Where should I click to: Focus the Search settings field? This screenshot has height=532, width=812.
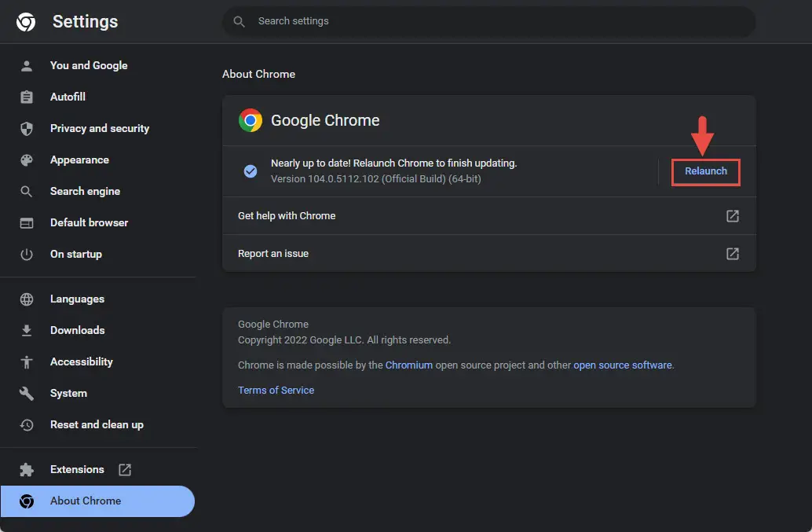point(488,21)
